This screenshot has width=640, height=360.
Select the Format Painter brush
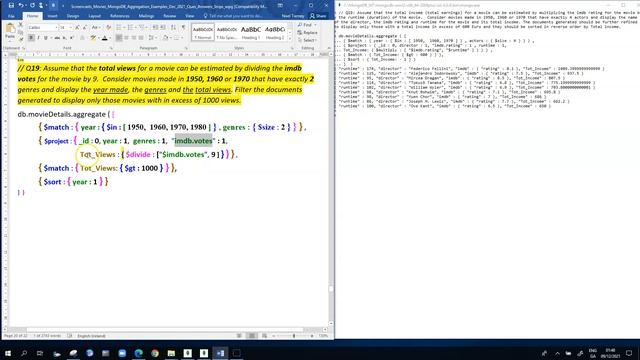pos(21,39)
